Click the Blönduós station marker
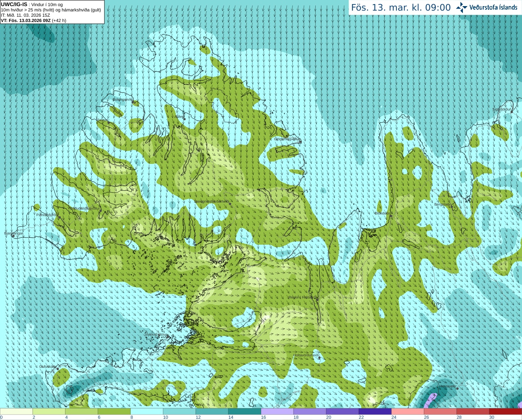The image size is (522, 420). [391, 216]
